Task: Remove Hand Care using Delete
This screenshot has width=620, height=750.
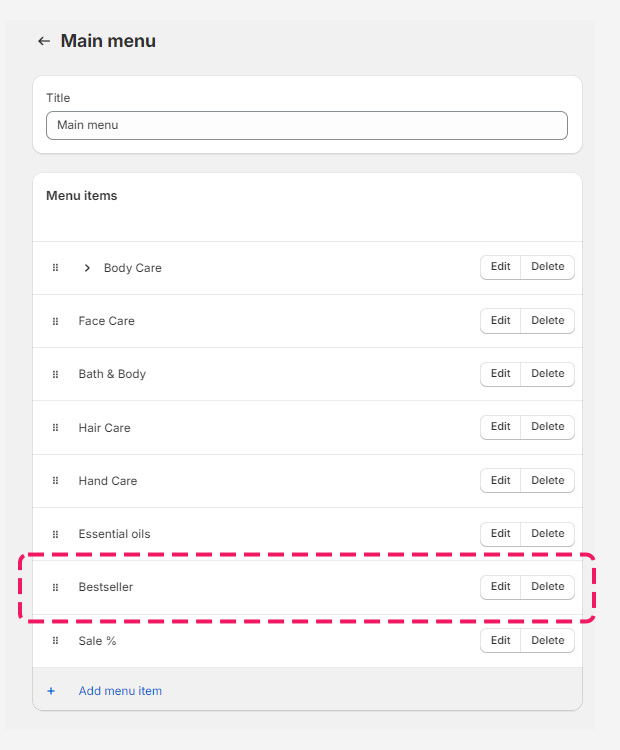Action: coord(547,481)
